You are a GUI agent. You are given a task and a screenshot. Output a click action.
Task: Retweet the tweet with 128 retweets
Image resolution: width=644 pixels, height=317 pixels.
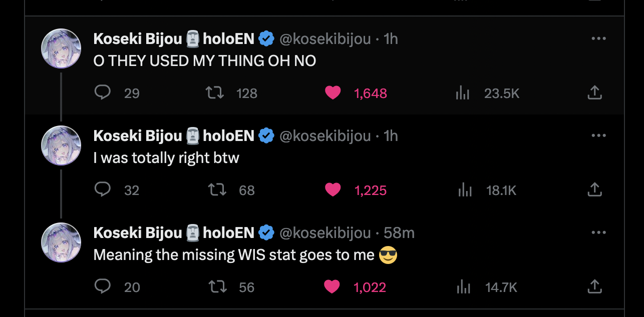coord(215,92)
